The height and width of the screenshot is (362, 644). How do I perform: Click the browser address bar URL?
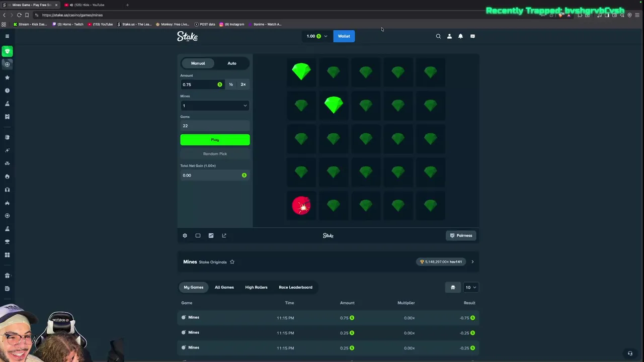pos(72,15)
